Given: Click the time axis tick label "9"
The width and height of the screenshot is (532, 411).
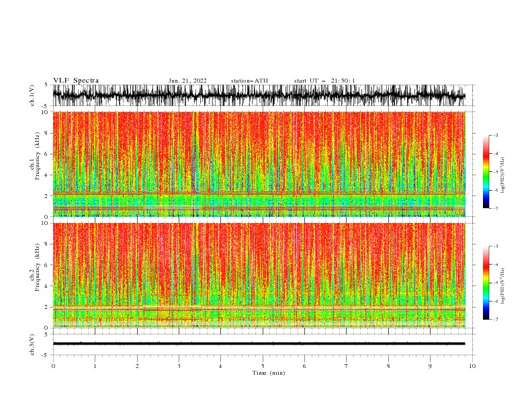Looking at the screenshot, I should coord(430,366).
